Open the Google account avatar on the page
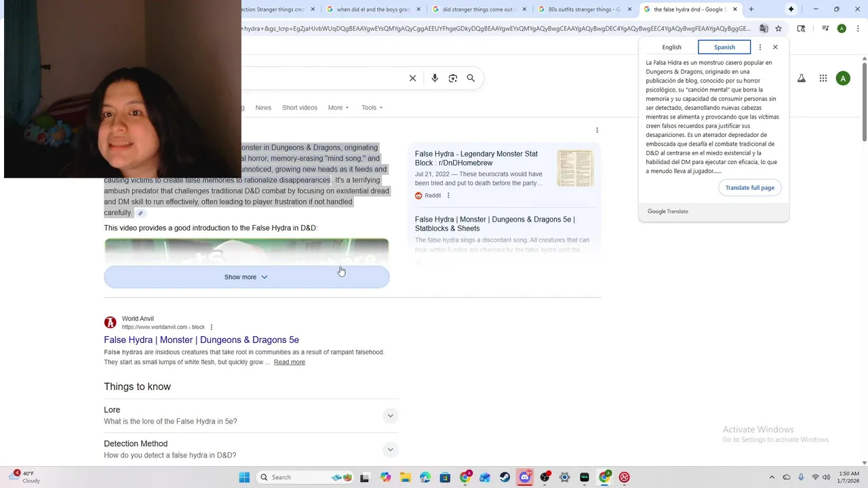Screen dimensions: 868x488 pyautogui.click(x=843, y=79)
